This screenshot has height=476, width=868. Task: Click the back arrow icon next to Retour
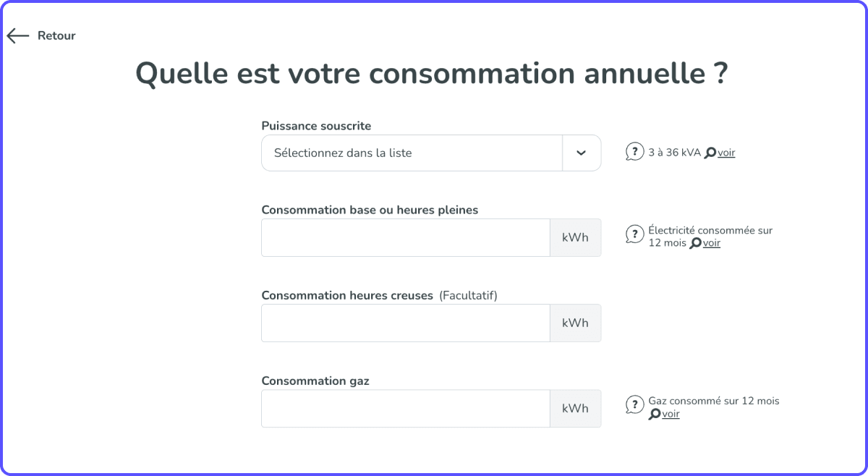[x=17, y=35]
